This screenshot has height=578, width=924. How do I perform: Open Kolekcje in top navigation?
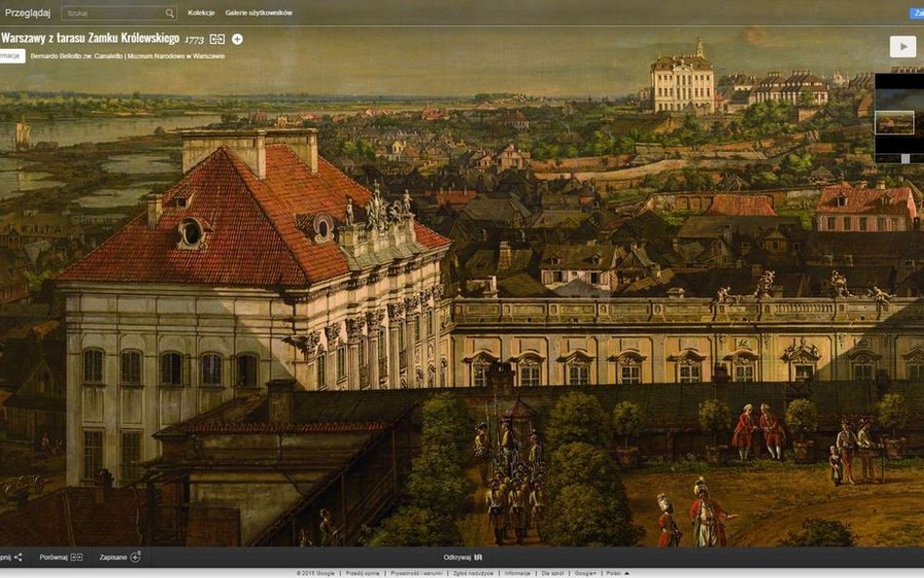201,13
